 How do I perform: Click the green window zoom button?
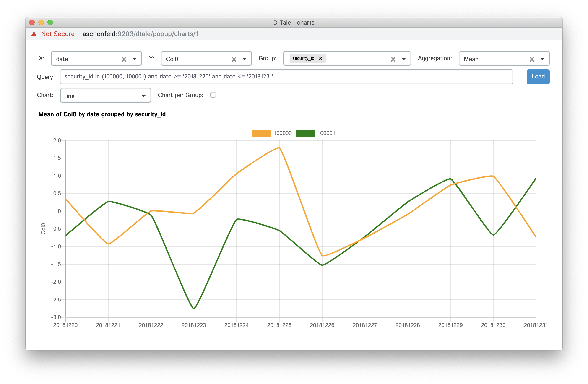pyautogui.click(x=50, y=23)
